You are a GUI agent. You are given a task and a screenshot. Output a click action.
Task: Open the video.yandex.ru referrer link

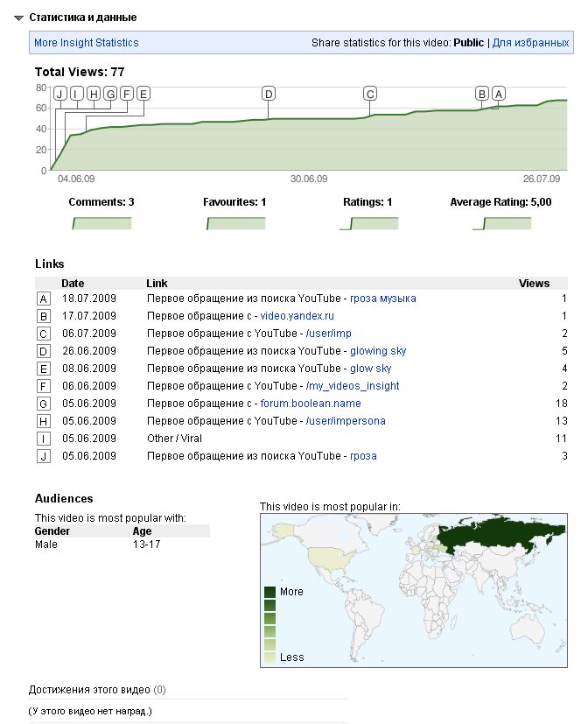coord(297,316)
